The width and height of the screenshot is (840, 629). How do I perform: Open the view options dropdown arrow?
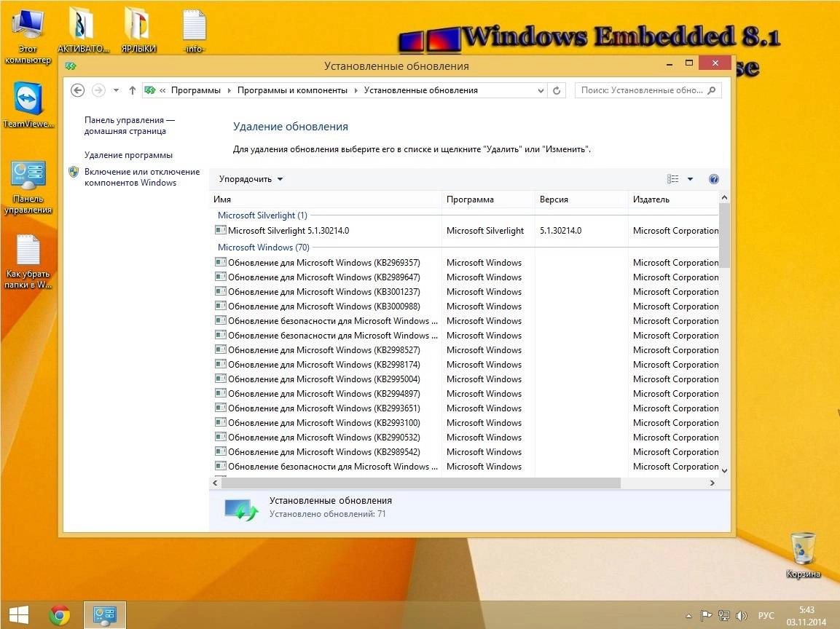[690, 179]
